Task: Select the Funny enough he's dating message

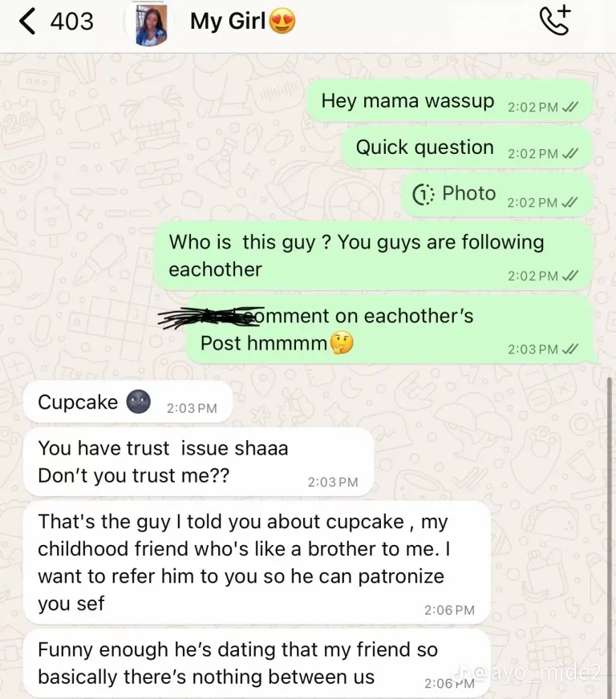Action: pos(257,664)
